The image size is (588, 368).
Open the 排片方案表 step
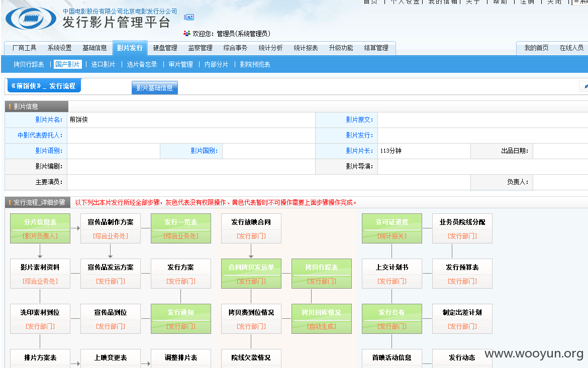pyautogui.click(x=40, y=358)
